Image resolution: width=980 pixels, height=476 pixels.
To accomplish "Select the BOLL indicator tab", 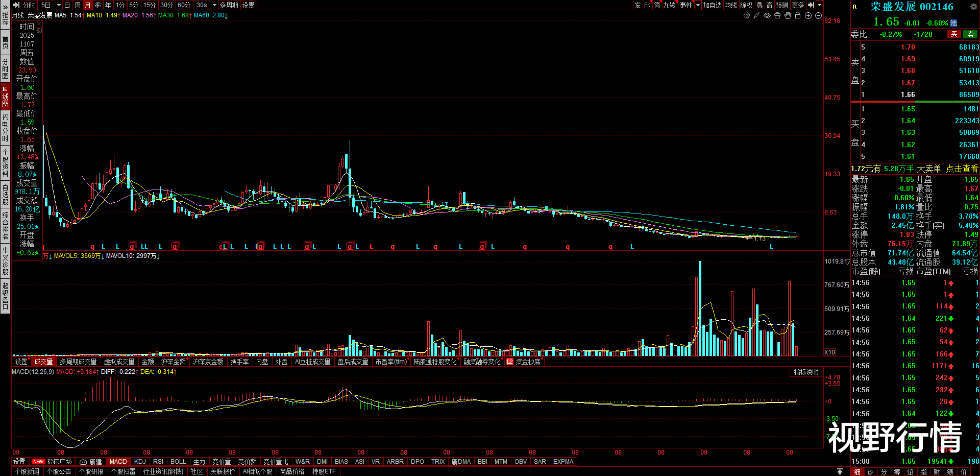I will [x=178, y=462].
